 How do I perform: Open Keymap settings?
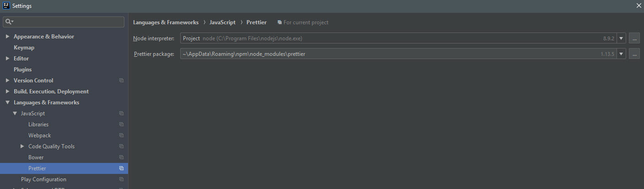click(24, 48)
